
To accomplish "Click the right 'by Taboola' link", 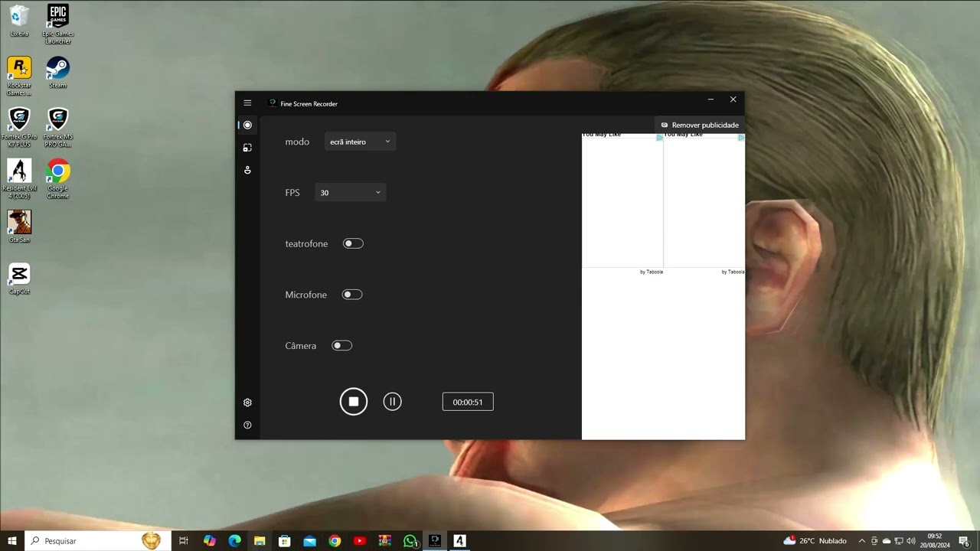I will pos(733,272).
